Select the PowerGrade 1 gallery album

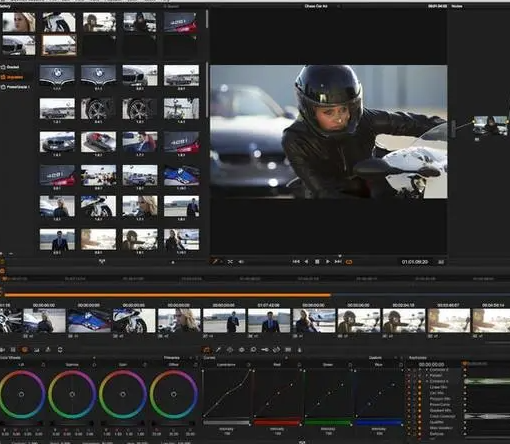tap(16, 87)
